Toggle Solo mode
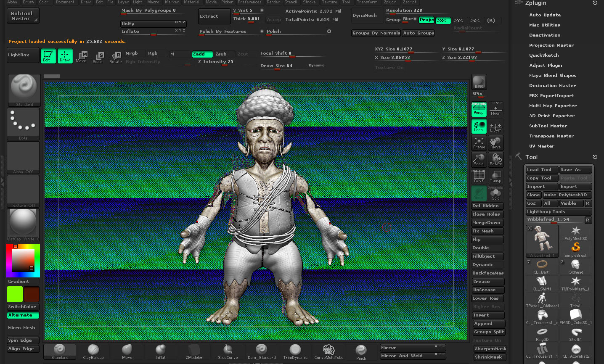 click(x=495, y=193)
